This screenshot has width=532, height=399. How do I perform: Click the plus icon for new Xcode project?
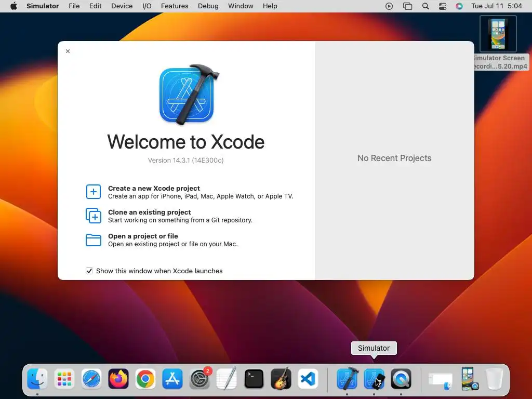pyautogui.click(x=94, y=192)
